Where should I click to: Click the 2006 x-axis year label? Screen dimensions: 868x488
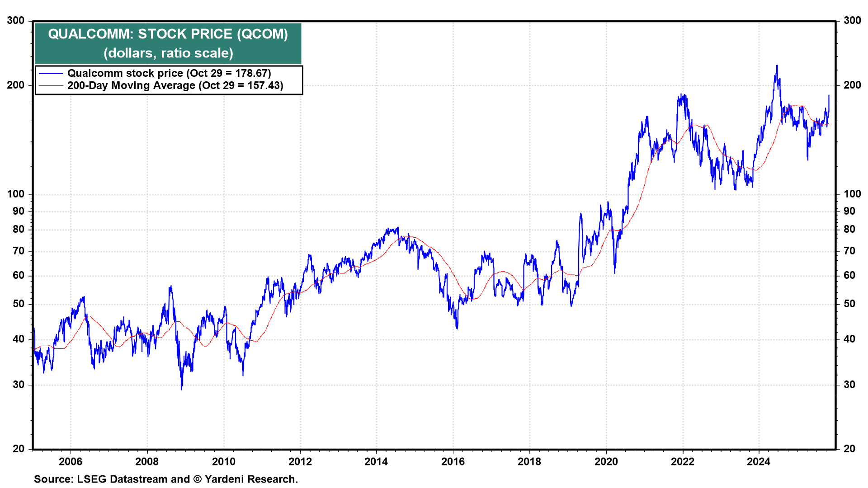coord(71,461)
